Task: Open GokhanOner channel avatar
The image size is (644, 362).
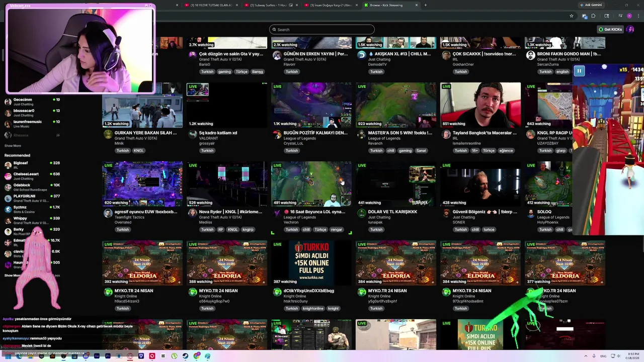Action: click(x=446, y=55)
